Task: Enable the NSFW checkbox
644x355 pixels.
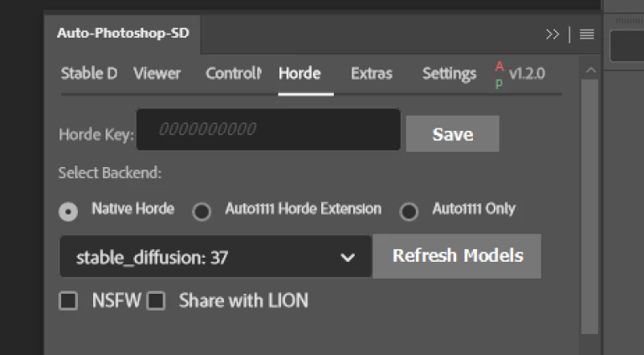Action: [x=68, y=300]
